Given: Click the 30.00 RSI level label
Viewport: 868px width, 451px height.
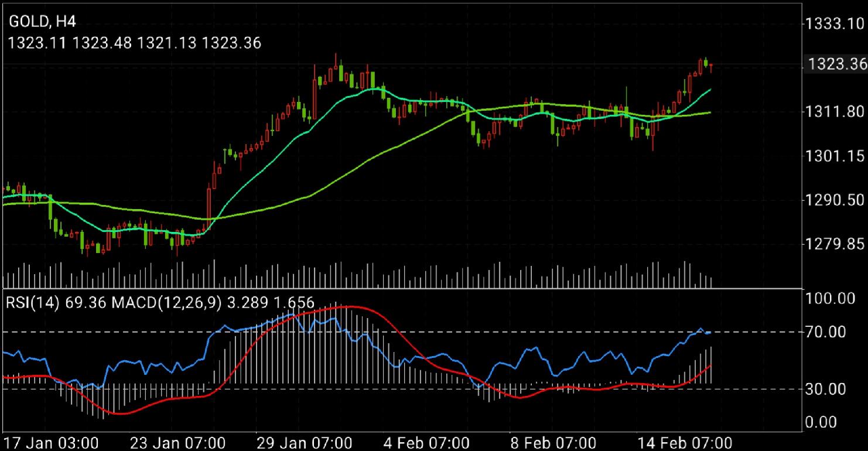Looking at the screenshot, I should tap(826, 388).
